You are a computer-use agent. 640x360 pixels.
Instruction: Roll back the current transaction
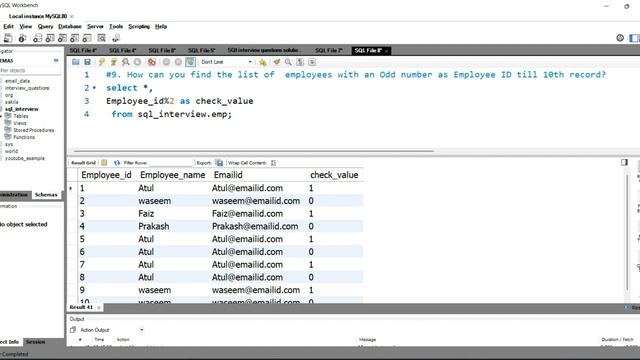point(178,62)
